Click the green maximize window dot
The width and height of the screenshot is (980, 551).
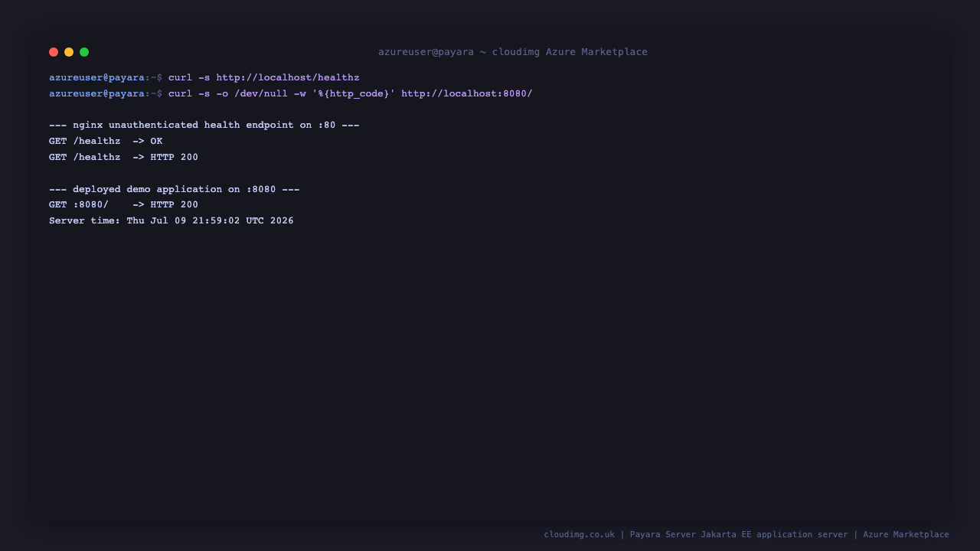click(84, 52)
